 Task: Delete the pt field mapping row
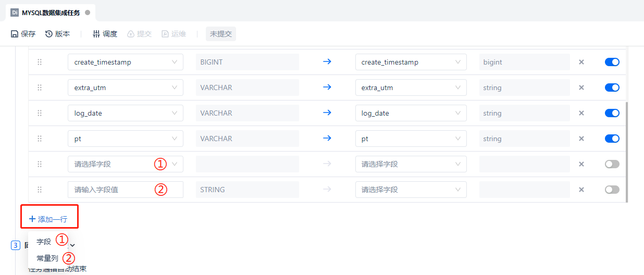(581, 139)
